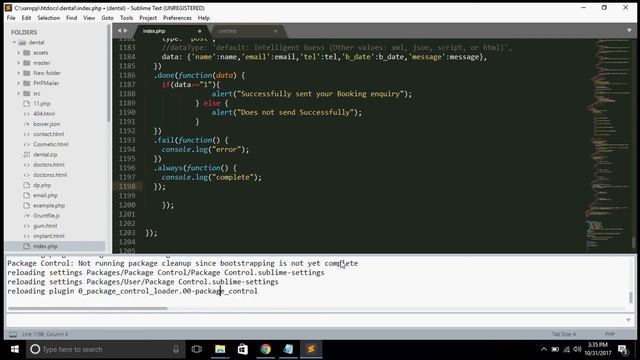Screen dimensions: 640x360
Task: Open the View menu
Action: coord(89,18)
